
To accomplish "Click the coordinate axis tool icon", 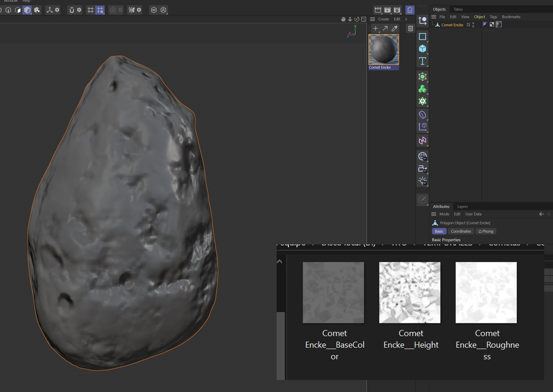I will coord(49,10).
